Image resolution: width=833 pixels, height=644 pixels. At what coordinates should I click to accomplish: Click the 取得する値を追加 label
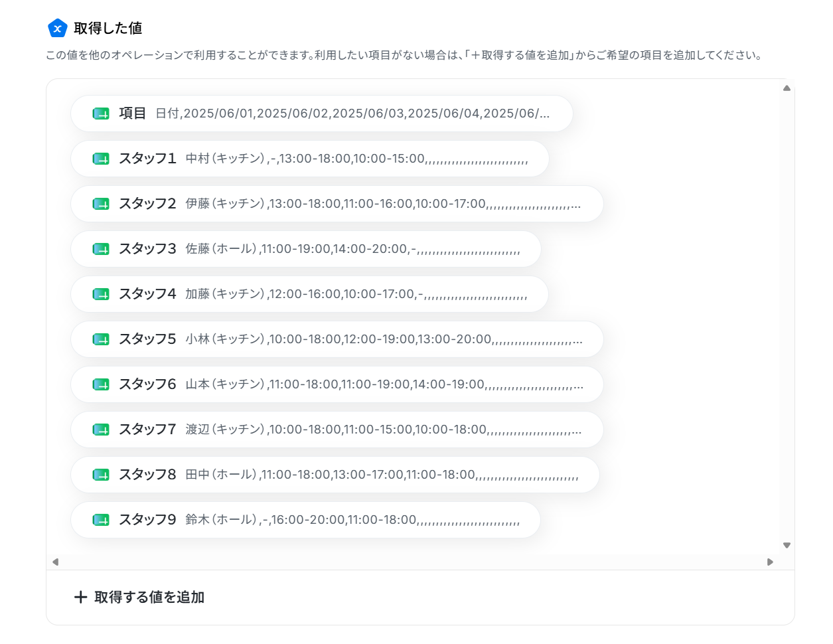coord(149,597)
